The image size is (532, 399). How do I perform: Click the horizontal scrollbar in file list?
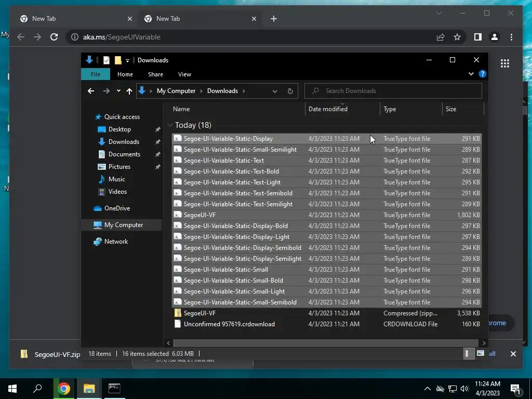[x=326, y=343]
